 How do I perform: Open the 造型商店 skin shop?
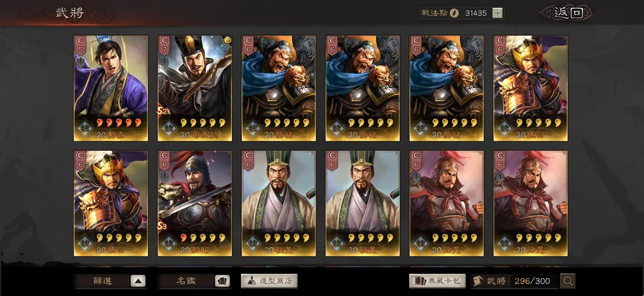point(269,281)
